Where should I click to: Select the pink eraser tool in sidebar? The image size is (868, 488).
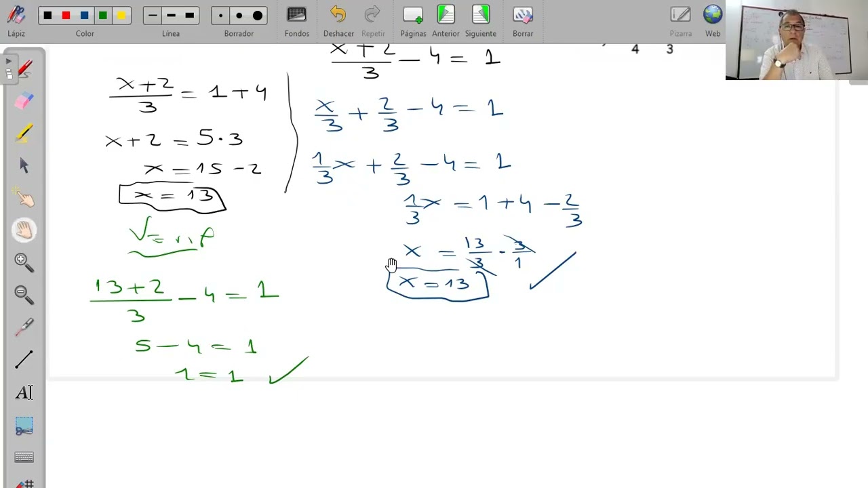(24, 100)
